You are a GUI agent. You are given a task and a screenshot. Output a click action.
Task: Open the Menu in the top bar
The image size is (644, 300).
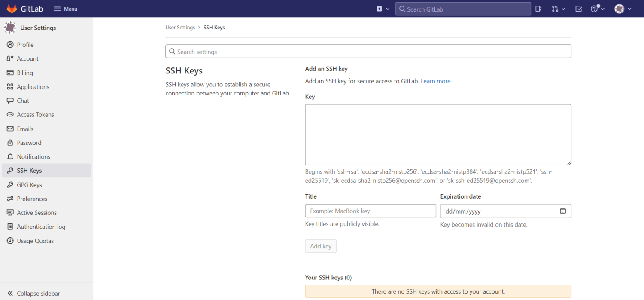pos(65,8)
